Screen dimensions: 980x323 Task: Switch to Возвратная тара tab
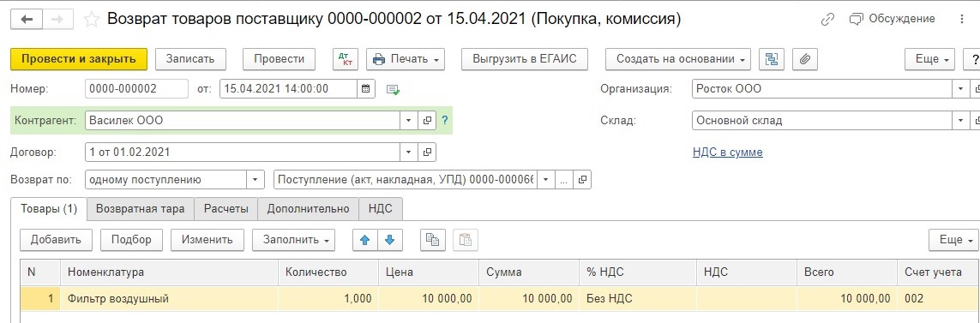tap(141, 209)
